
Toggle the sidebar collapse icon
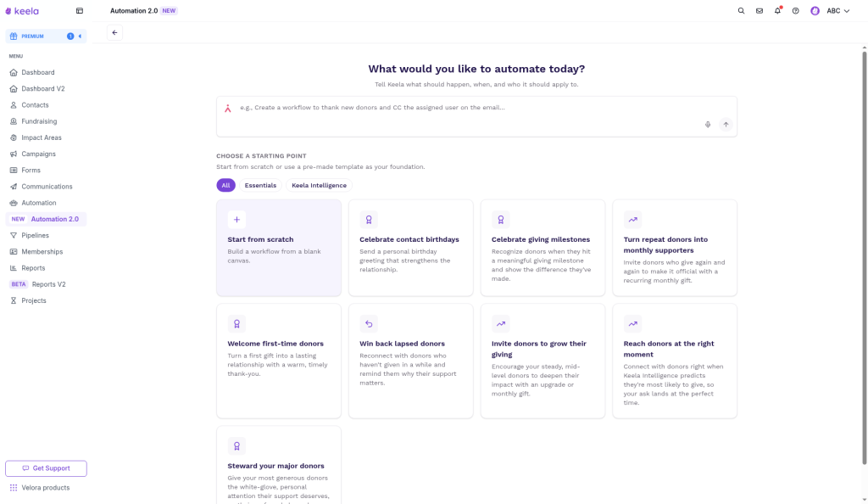(80, 10)
